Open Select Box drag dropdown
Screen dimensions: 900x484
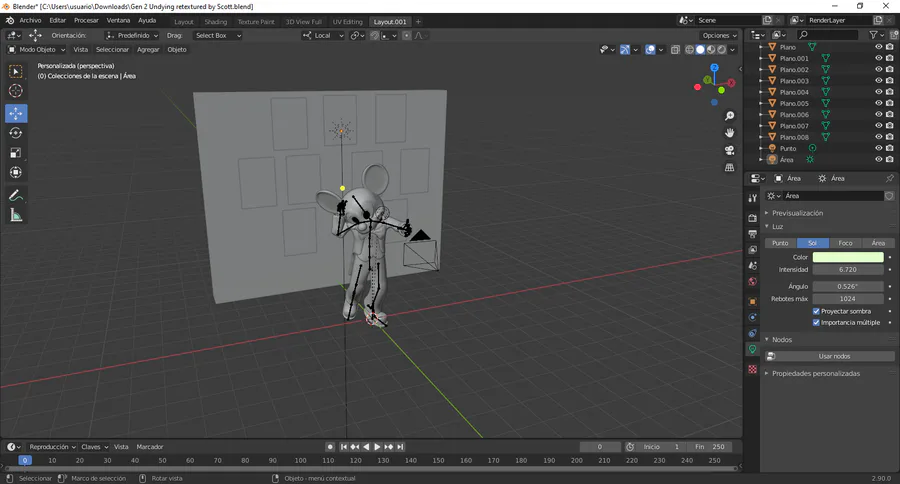[218, 36]
